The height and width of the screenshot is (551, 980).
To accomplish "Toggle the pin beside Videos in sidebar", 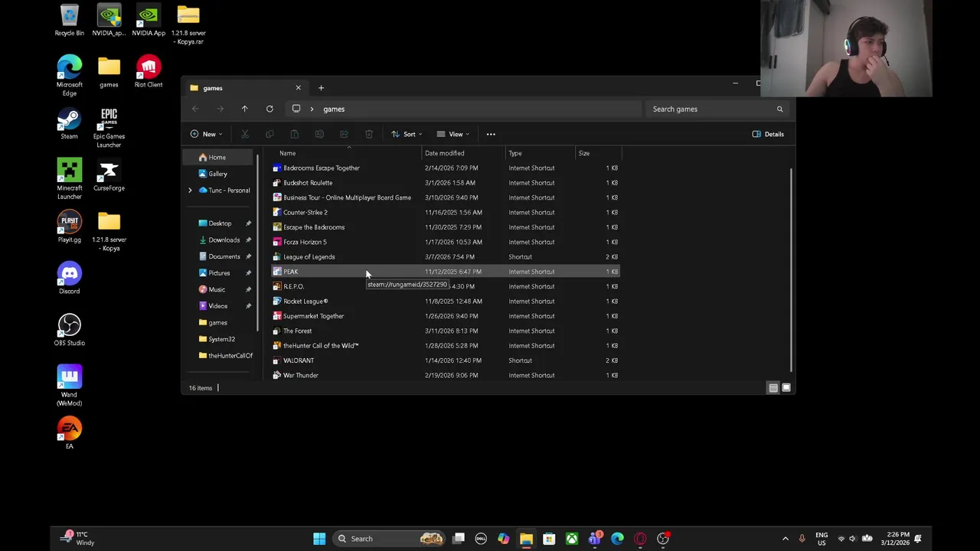I will click(x=248, y=306).
